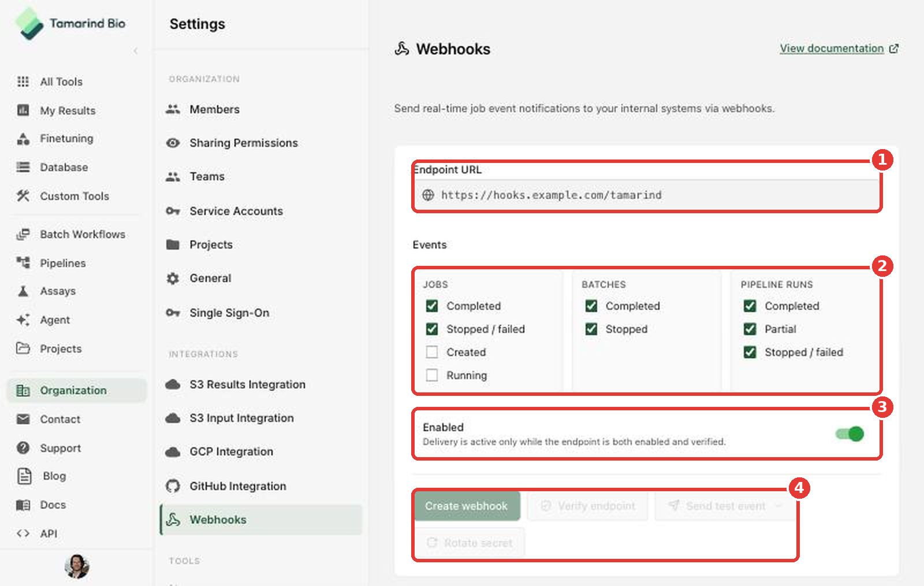Open the Send test event dropdown arrow

(x=778, y=506)
